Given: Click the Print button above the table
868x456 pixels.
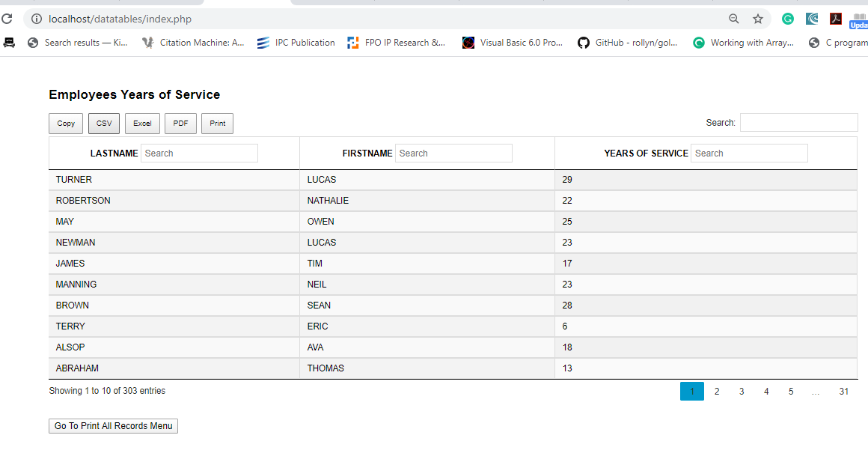Looking at the screenshot, I should 218,124.
